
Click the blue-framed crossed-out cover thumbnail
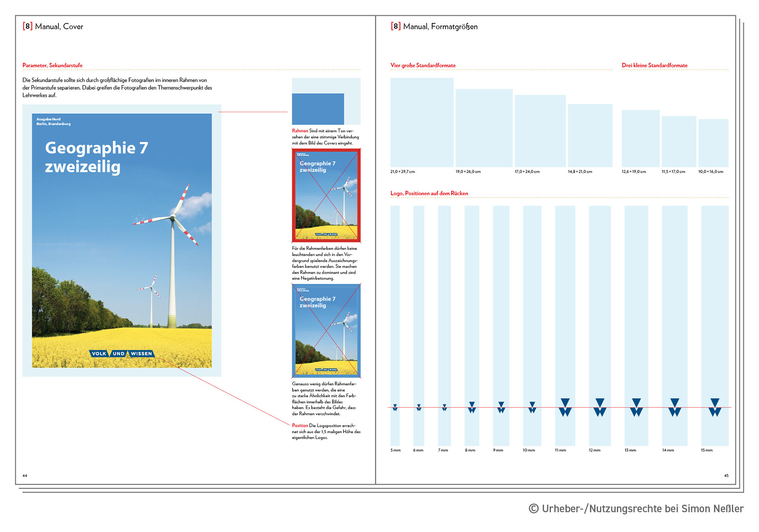pyautogui.click(x=326, y=331)
